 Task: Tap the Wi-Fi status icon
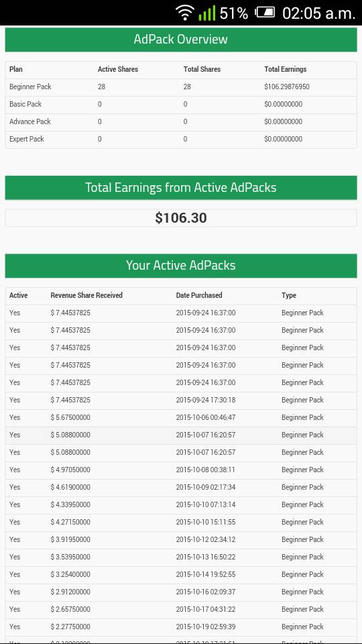point(185,13)
